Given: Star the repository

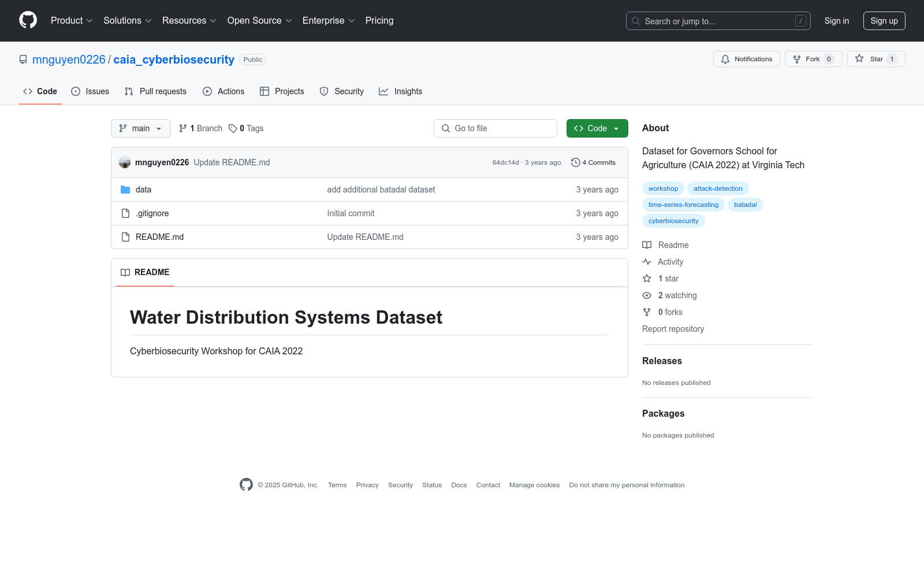Looking at the screenshot, I should click(876, 59).
